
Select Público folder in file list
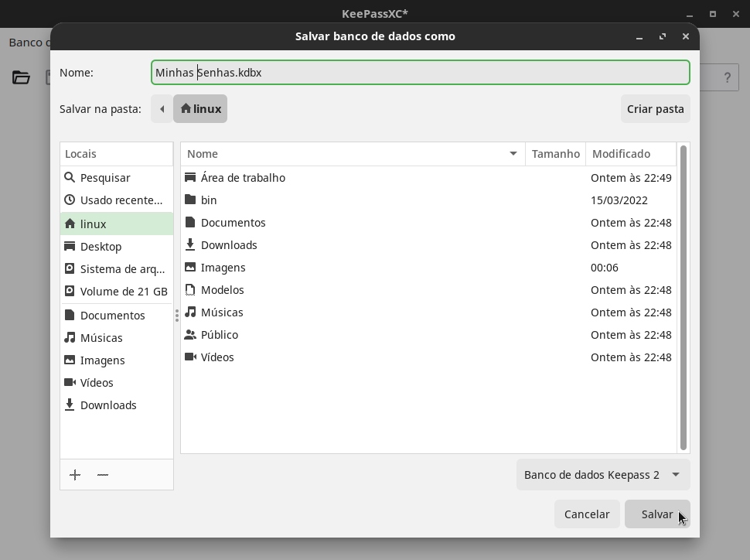tap(428, 335)
